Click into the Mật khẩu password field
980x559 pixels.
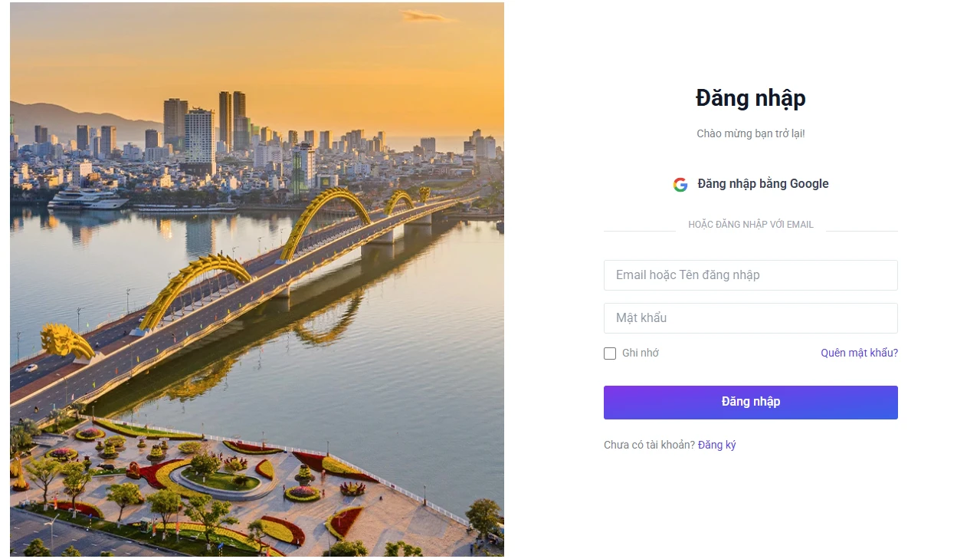point(750,318)
